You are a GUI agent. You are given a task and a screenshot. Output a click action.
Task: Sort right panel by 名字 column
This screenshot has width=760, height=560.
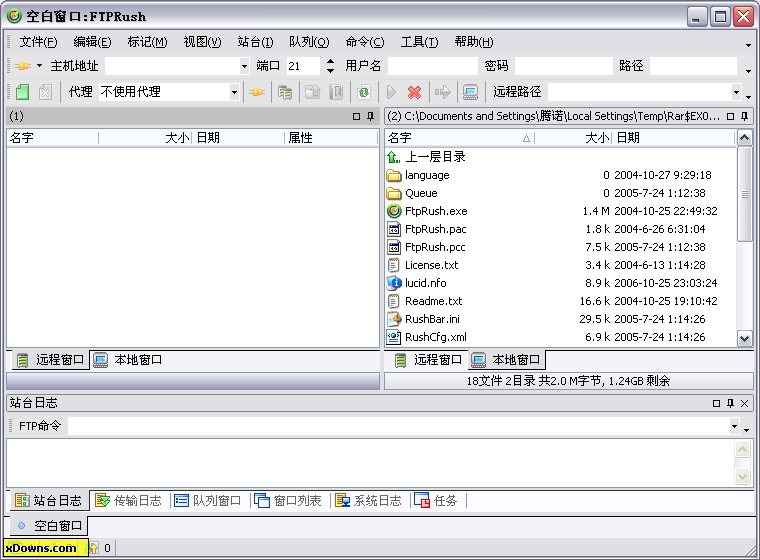pos(459,138)
